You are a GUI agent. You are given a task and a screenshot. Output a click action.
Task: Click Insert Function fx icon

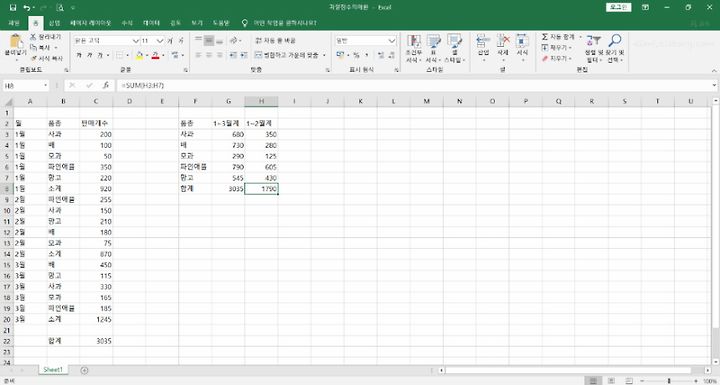point(106,85)
